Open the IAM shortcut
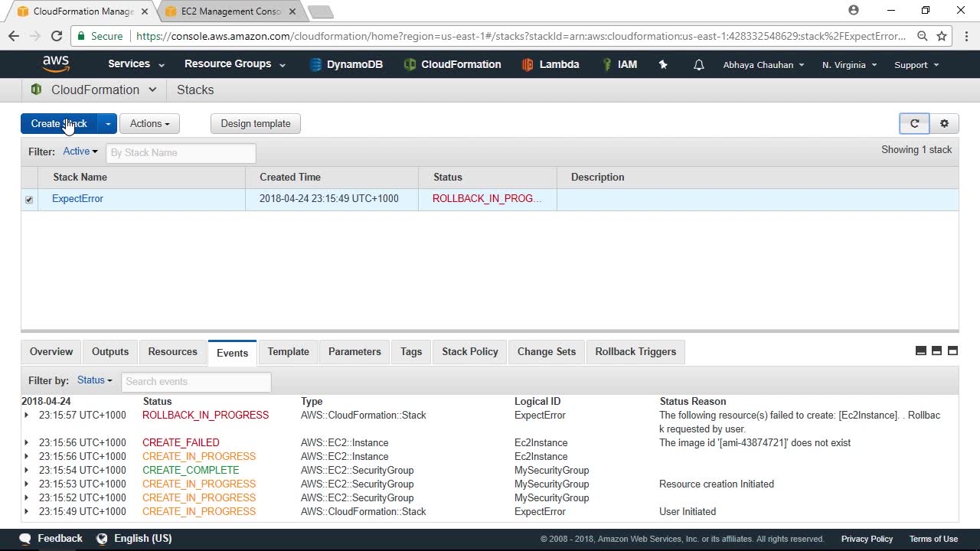 619,64
